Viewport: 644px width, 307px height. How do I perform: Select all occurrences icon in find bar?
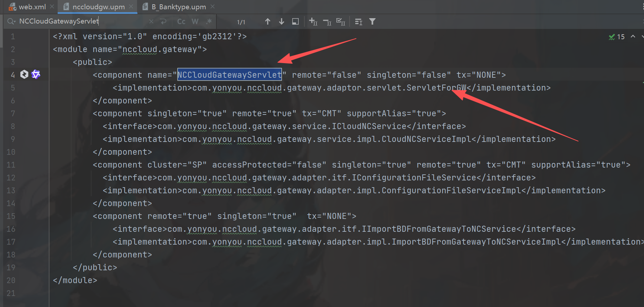pyautogui.click(x=341, y=22)
